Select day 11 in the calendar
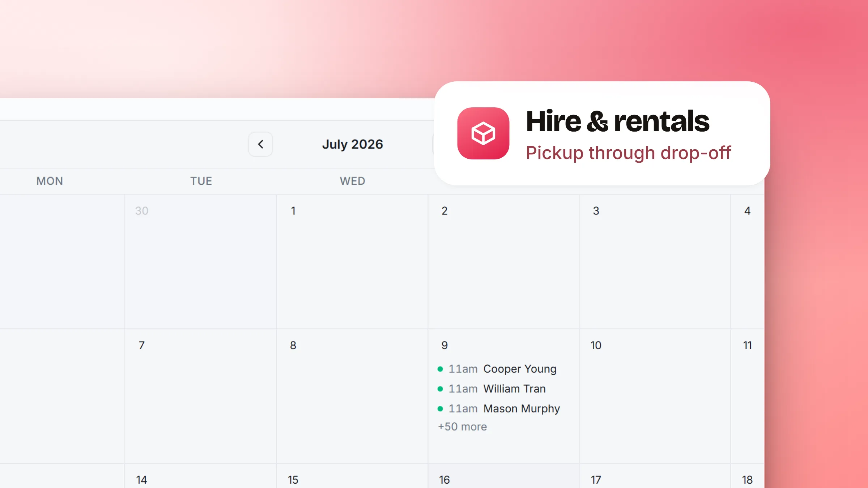This screenshot has width=868, height=488. 747,345
